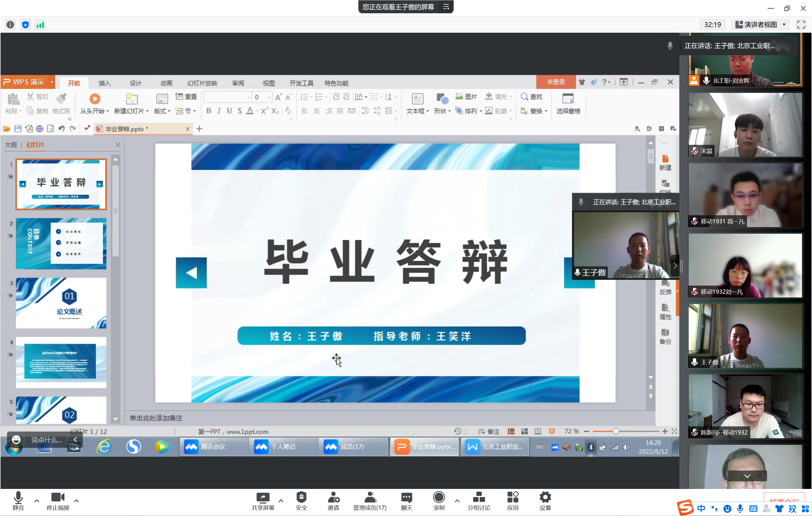The height and width of the screenshot is (516, 812).
Task: Select slide 3 论文概述 thumbnail
Action: [x=61, y=302]
